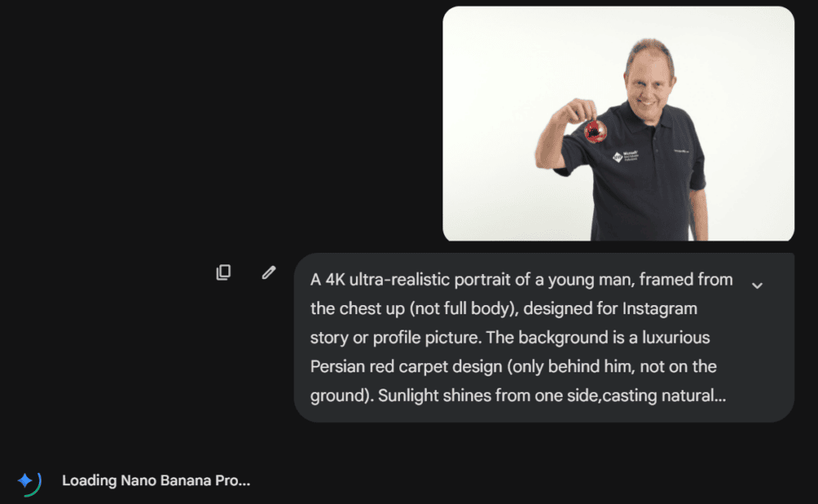This screenshot has width=818, height=504.
Task: Click the first prompt line starting 'A 4K ultra-realistic'
Action: [522, 280]
